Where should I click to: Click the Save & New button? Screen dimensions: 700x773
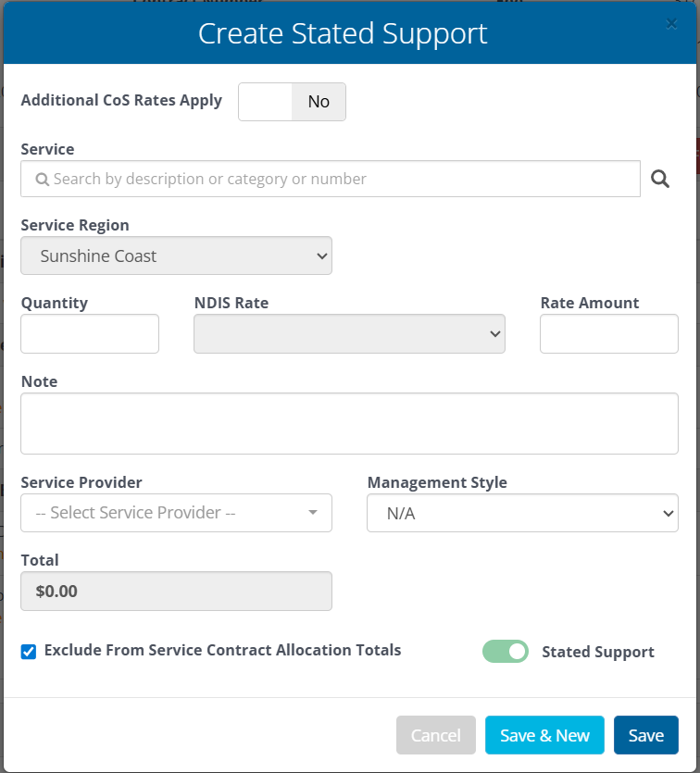(544, 735)
